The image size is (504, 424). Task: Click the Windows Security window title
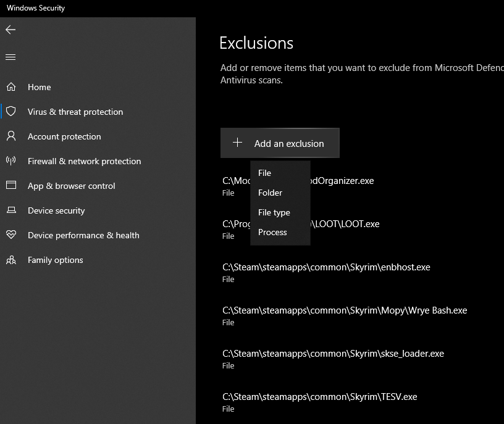[36, 8]
